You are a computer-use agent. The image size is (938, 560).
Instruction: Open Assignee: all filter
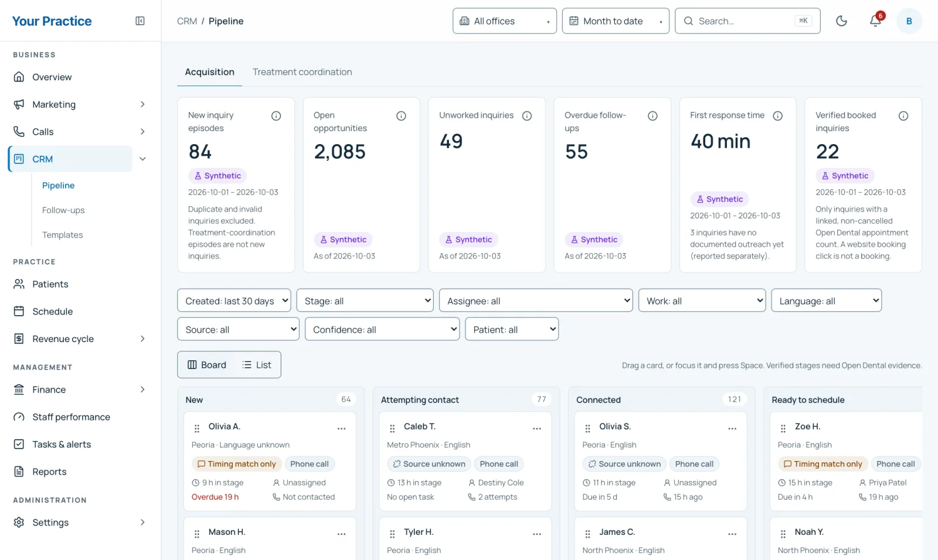pyautogui.click(x=536, y=301)
